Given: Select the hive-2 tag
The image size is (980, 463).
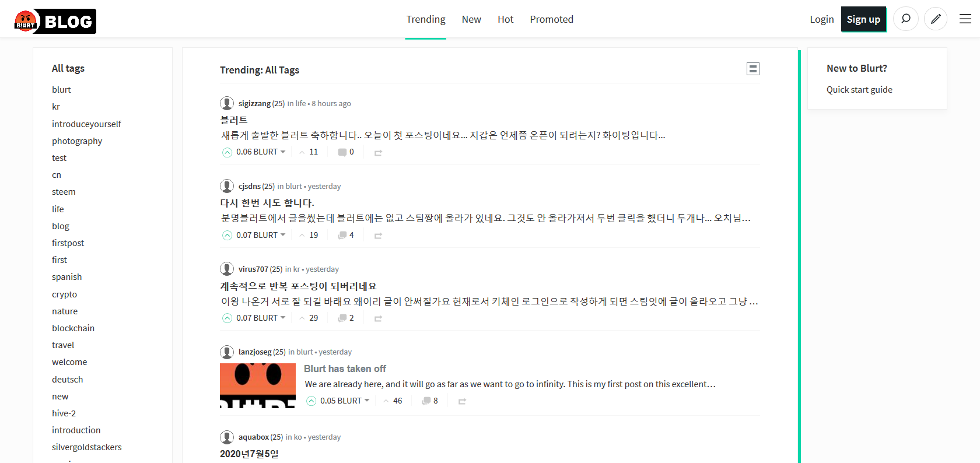Looking at the screenshot, I should click(64, 413).
